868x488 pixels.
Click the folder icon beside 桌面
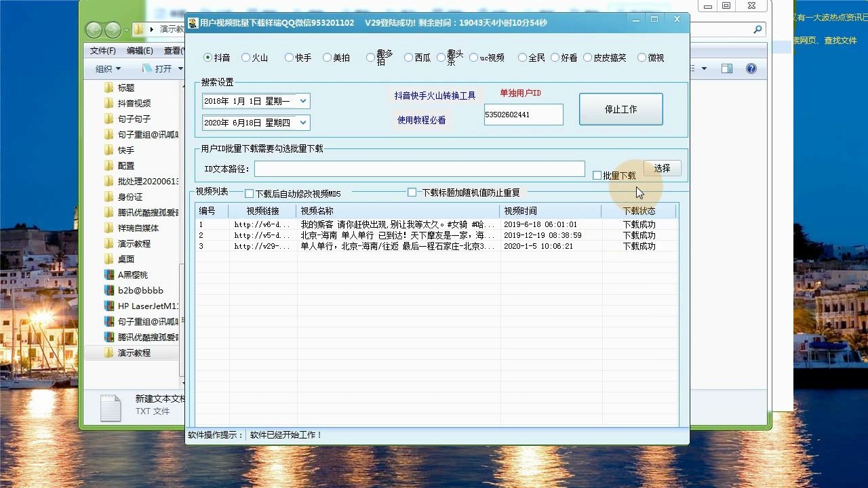108,259
